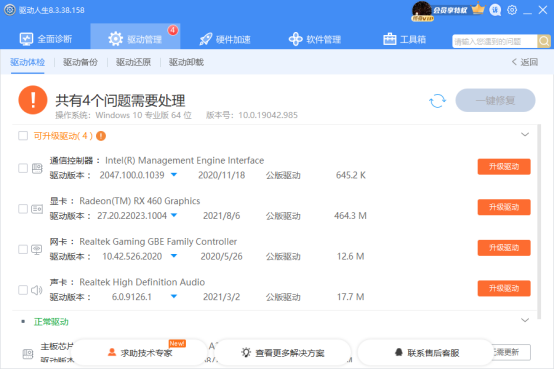Viewport: 554px width, 369px height.
Task: Open 硬件加速 hardware acceleration tab
Action: point(225,39)
